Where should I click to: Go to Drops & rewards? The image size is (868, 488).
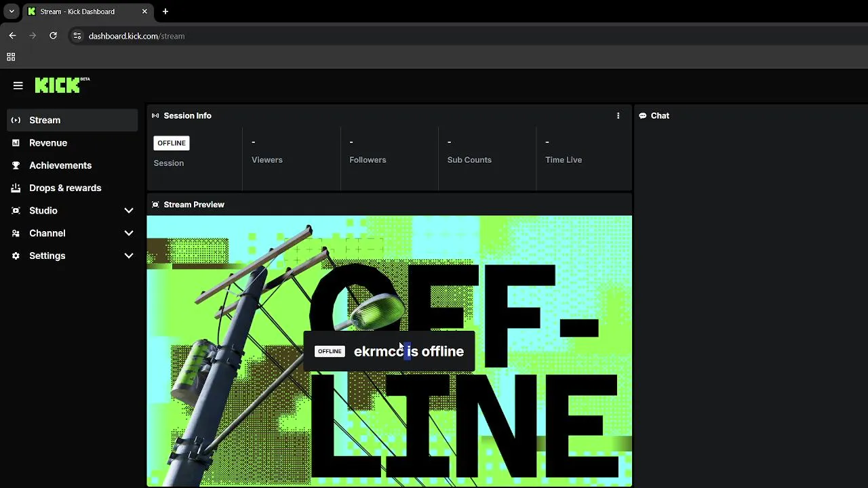72,188
